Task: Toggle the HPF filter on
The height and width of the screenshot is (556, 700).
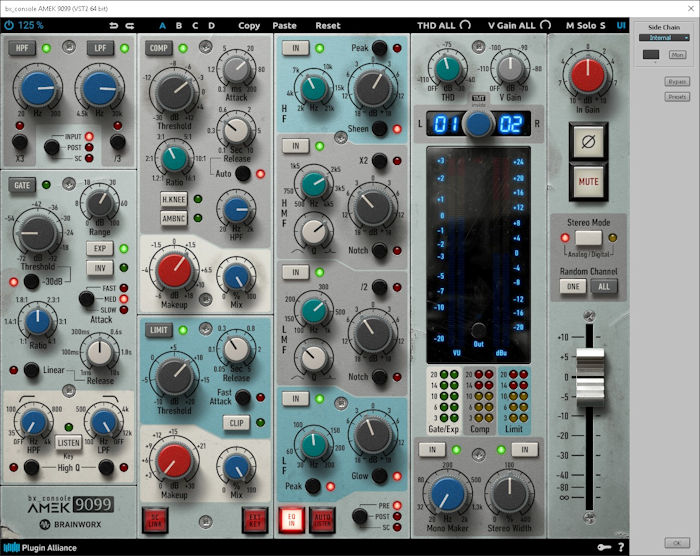Action: pos(22,48)
